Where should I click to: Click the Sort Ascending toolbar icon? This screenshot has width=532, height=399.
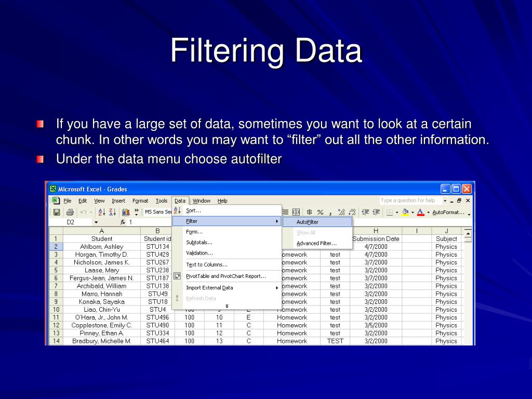coord(102,212)
